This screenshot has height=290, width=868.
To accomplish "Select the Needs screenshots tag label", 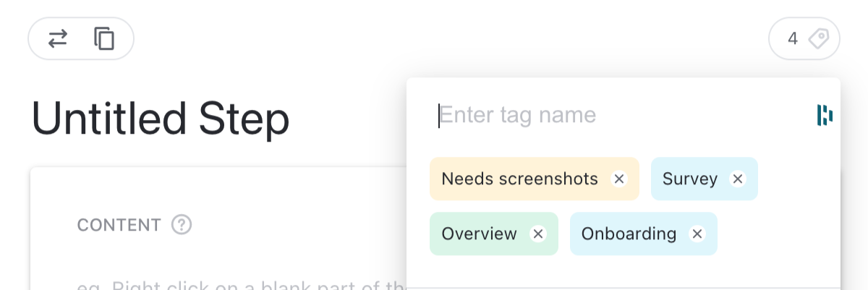I will (519, 179).
